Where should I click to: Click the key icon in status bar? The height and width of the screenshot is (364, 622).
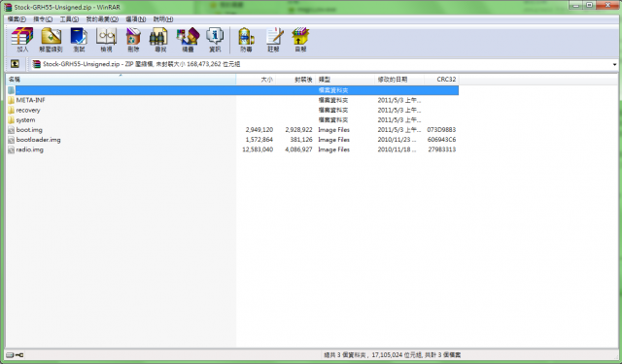pos(19,355)
